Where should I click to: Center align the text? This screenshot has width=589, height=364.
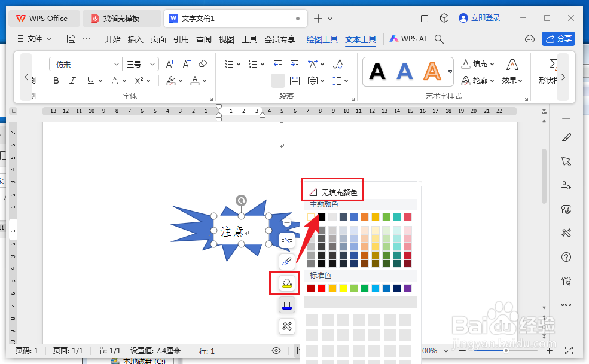click(x=244, y=81)
